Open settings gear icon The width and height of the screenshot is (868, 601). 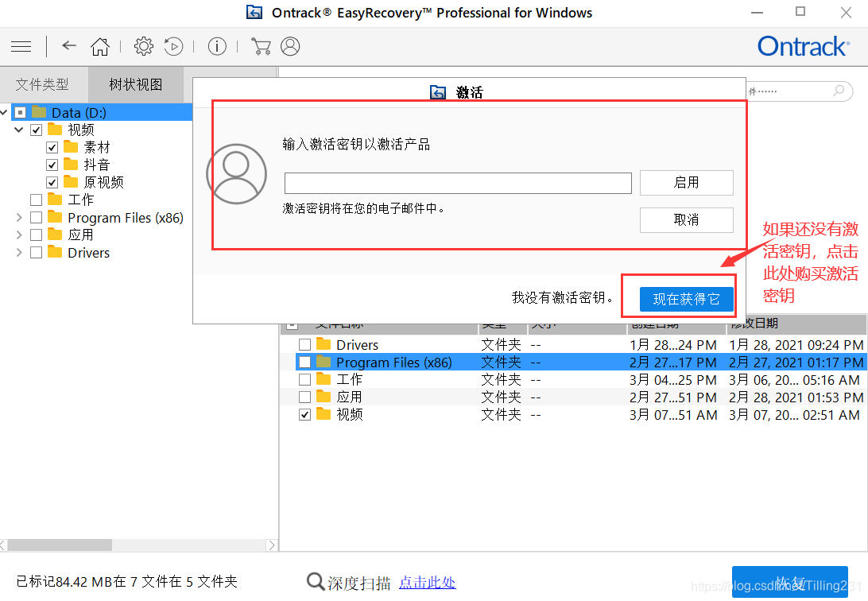coord(144,46)
